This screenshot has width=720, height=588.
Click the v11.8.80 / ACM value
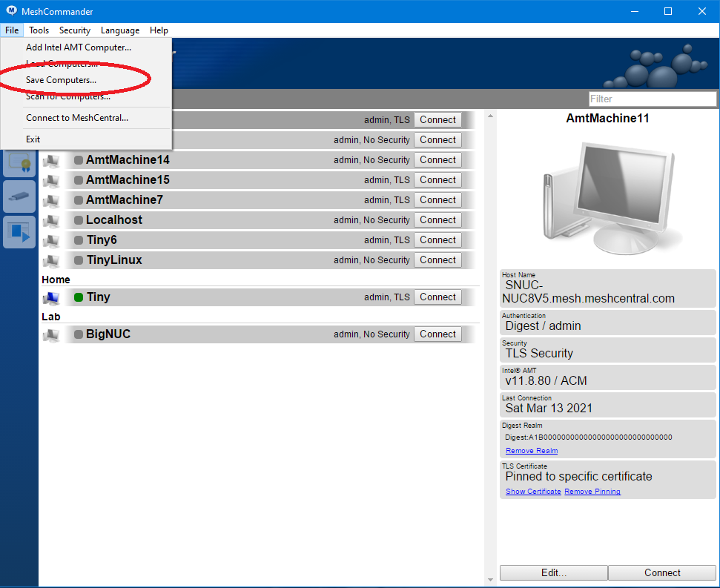pos(546,381)
